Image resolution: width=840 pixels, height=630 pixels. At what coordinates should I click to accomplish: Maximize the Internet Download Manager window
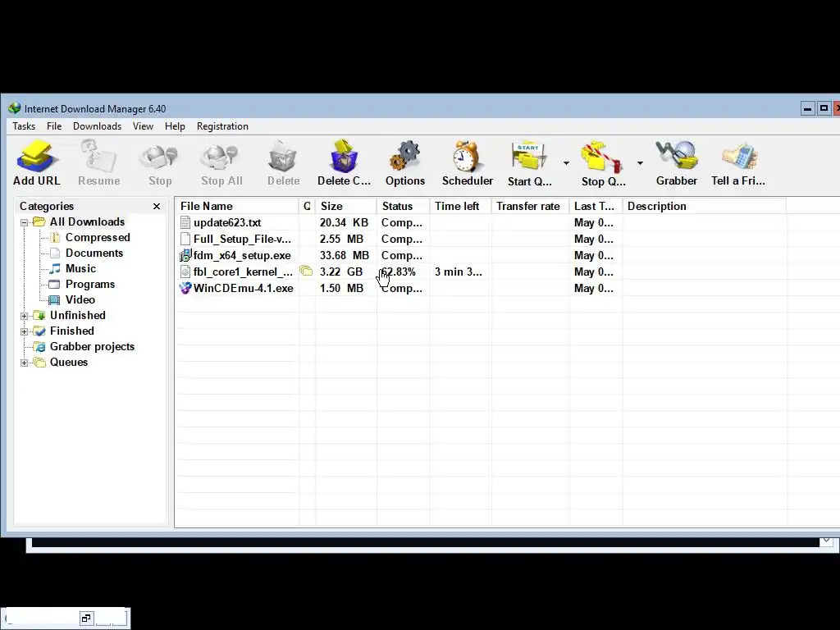(824, 109)
